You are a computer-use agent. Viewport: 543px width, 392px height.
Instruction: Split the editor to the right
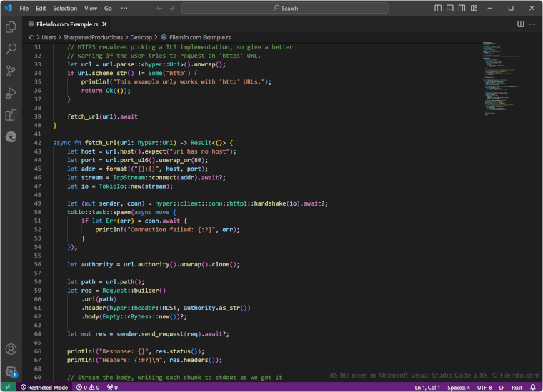point(520,24)
